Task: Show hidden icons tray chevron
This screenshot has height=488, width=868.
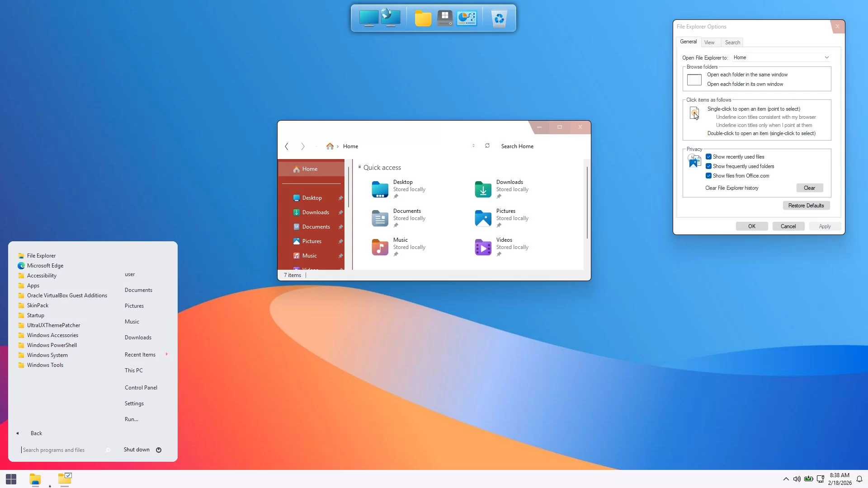Action: (786, 479)
